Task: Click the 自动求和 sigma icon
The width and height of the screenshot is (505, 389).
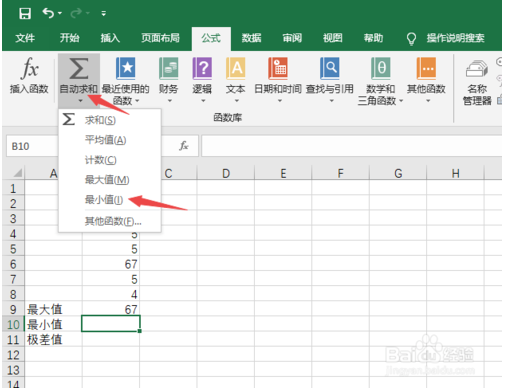Action: point(79,68)
